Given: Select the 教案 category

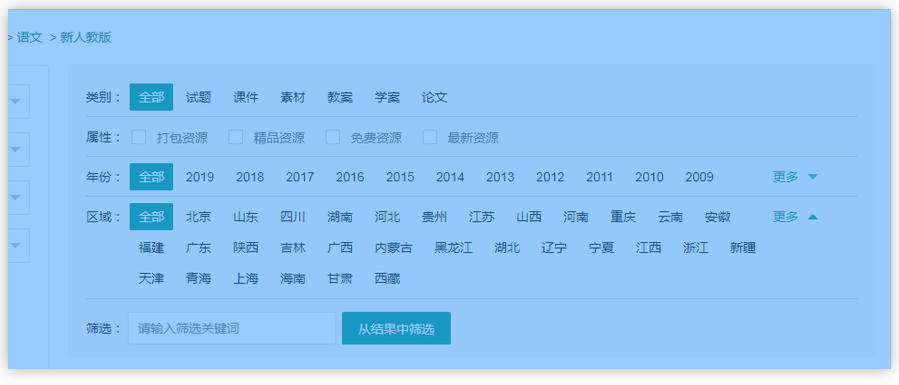Looking at the screenshot, I should point(340,97).
